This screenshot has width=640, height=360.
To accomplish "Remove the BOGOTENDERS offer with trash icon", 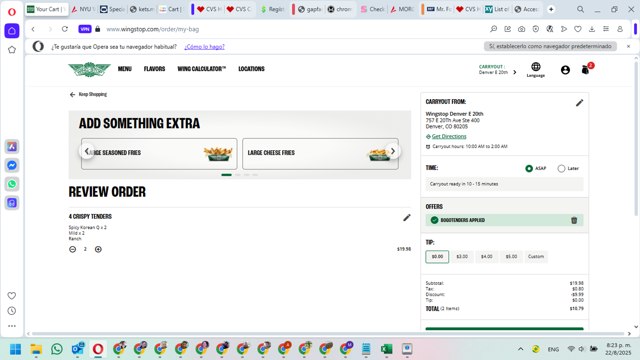I will 574,220.
